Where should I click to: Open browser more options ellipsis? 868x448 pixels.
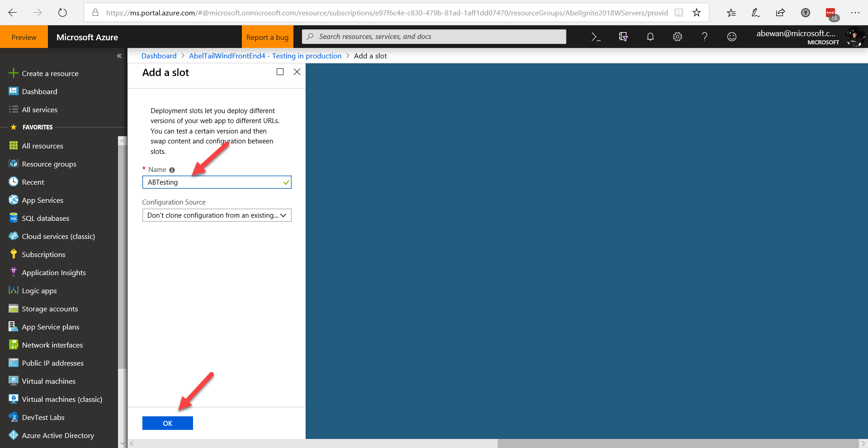point(855,13)
